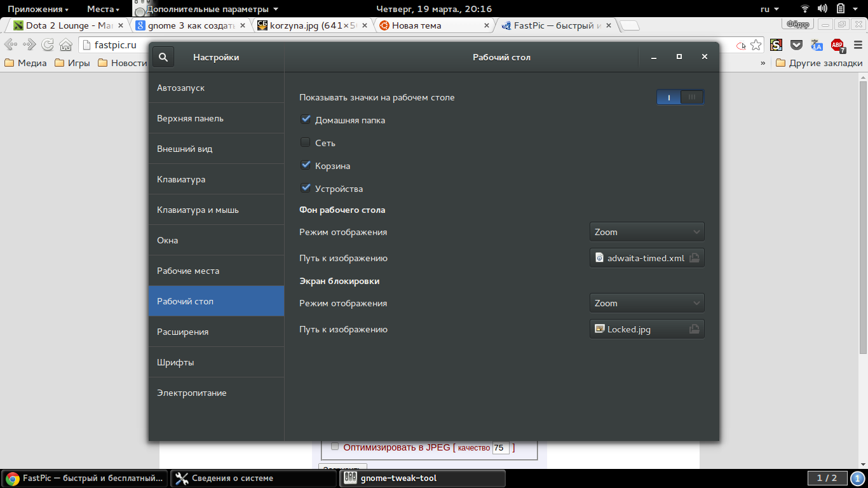
Task: Select Верхняя панель in the sidebar
Action: 216,118
